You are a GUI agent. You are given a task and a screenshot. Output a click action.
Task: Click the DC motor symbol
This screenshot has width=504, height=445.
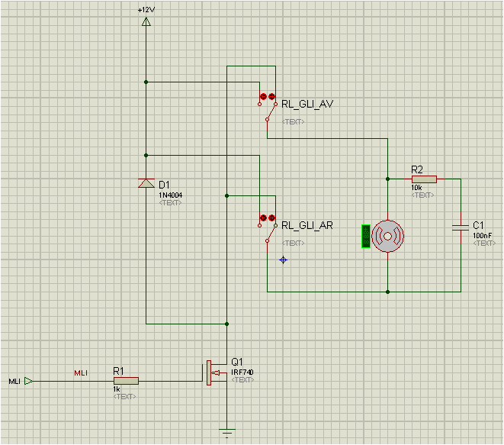point(387,236)
